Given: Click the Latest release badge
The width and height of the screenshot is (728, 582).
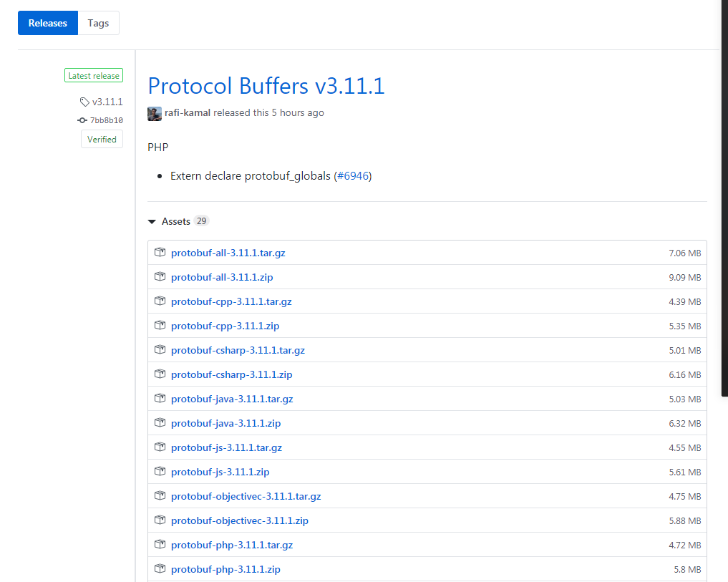Looking at the screenshot, I should (x=94, y=76).
